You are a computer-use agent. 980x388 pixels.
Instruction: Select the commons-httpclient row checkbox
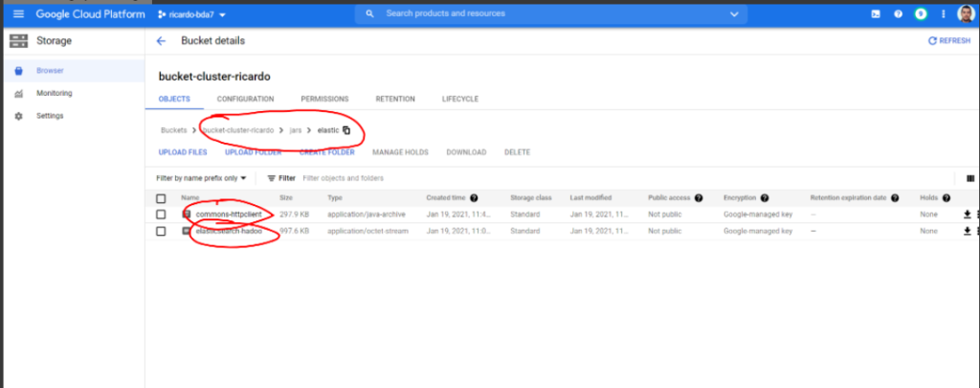pos(161,215)
